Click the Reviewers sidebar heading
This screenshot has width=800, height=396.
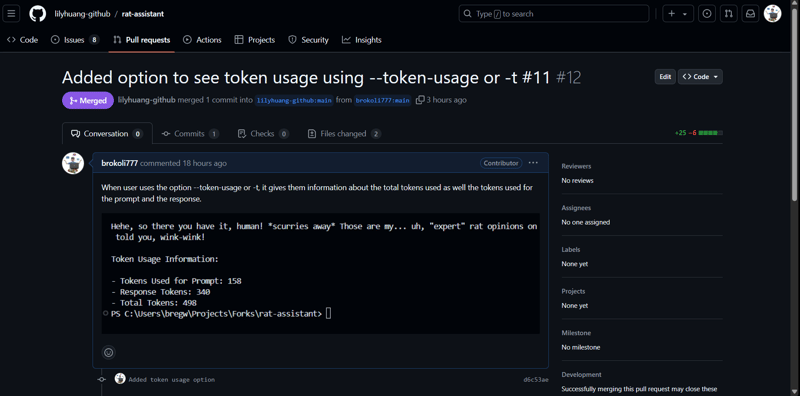[576, 166]
